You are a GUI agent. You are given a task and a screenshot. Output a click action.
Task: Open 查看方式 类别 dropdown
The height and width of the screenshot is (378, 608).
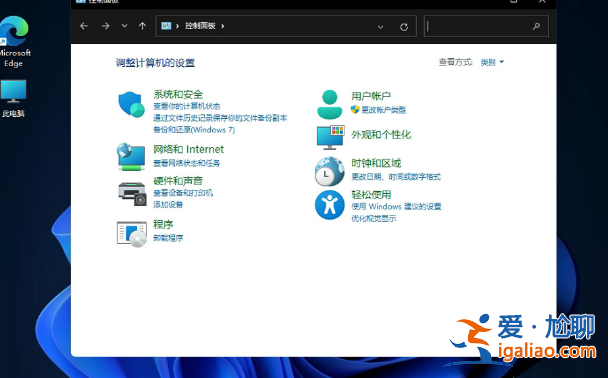tap(492, 62)
